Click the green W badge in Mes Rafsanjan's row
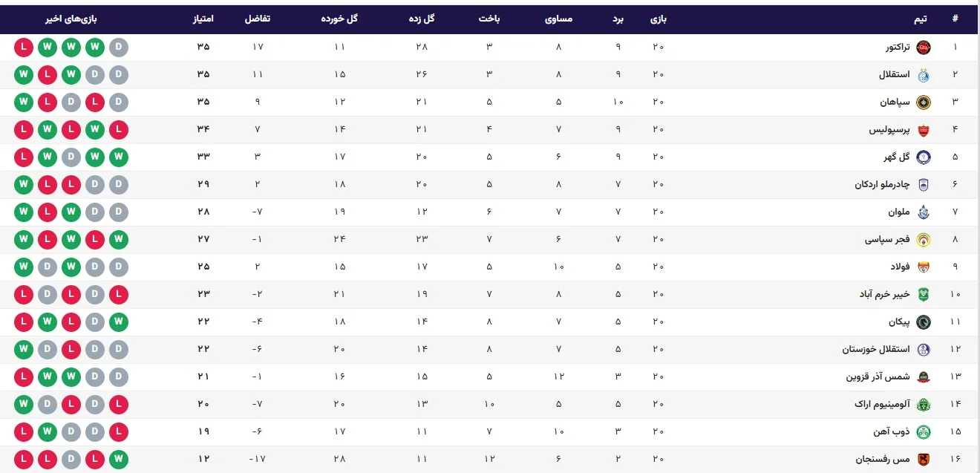The width and height of the screenshot is (980, 473). click(x=118, y=460)
